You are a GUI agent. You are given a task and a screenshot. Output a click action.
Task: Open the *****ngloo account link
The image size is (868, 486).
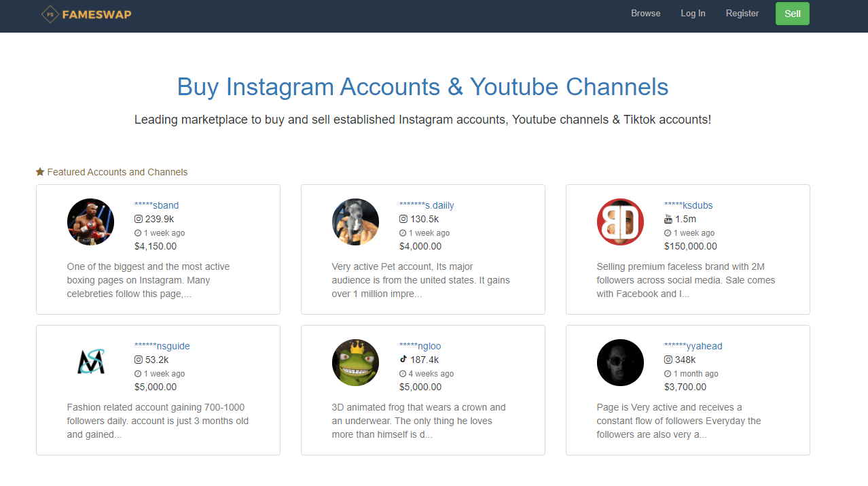[420, 346]
